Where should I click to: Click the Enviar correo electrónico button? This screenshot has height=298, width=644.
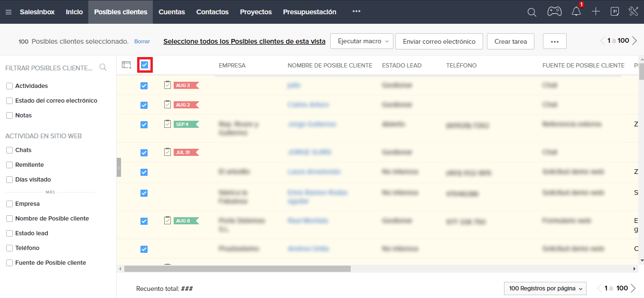(x=439, y=41)
